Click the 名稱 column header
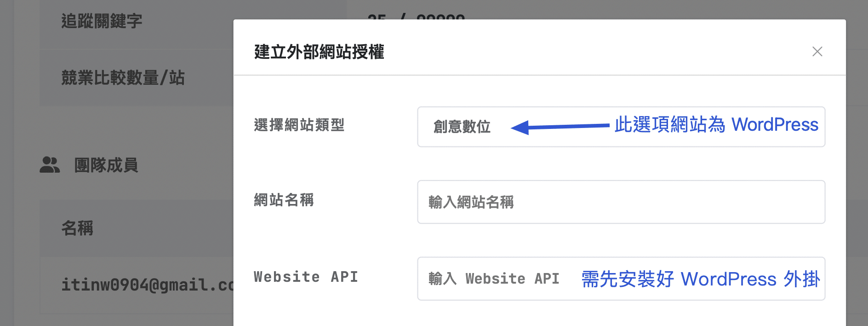Image resolution: width=868 pixels, height=326 pixels. [77, 228]
